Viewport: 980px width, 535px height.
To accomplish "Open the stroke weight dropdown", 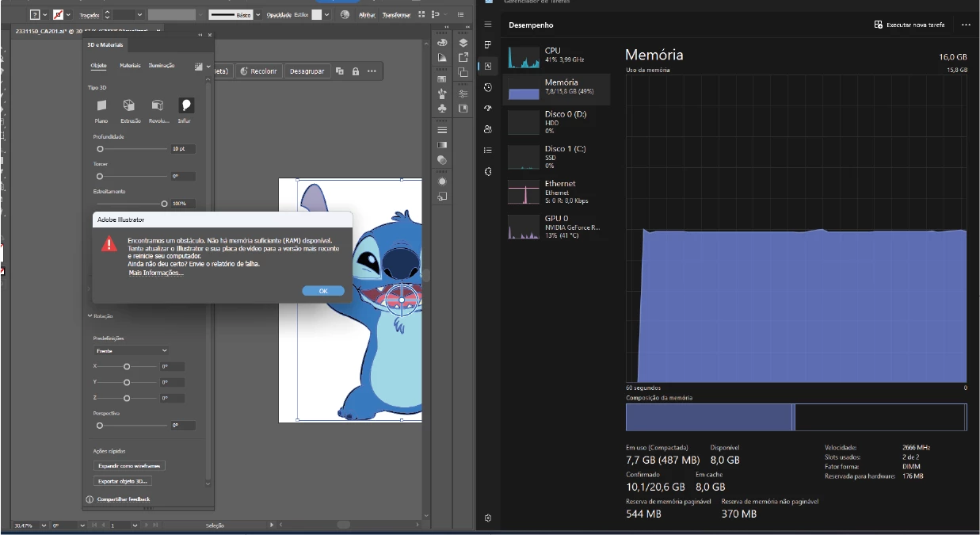I will coord(140,14).
